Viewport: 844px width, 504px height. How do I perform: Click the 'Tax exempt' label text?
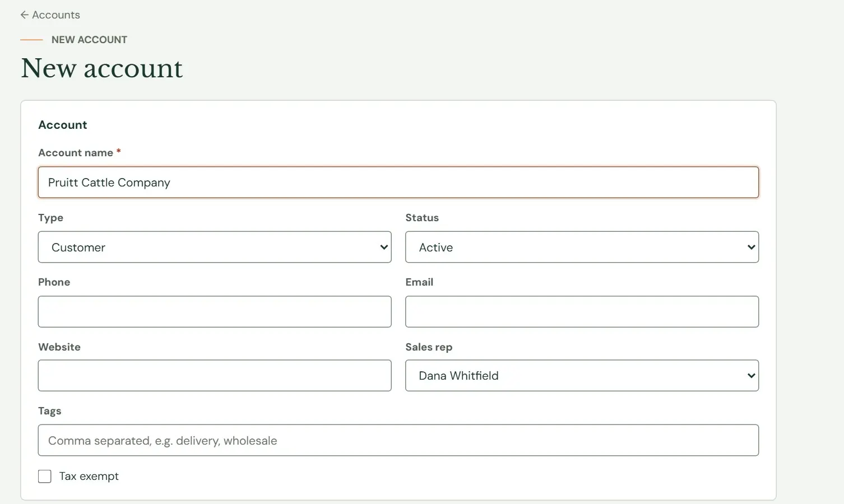[x=89, y=477]
